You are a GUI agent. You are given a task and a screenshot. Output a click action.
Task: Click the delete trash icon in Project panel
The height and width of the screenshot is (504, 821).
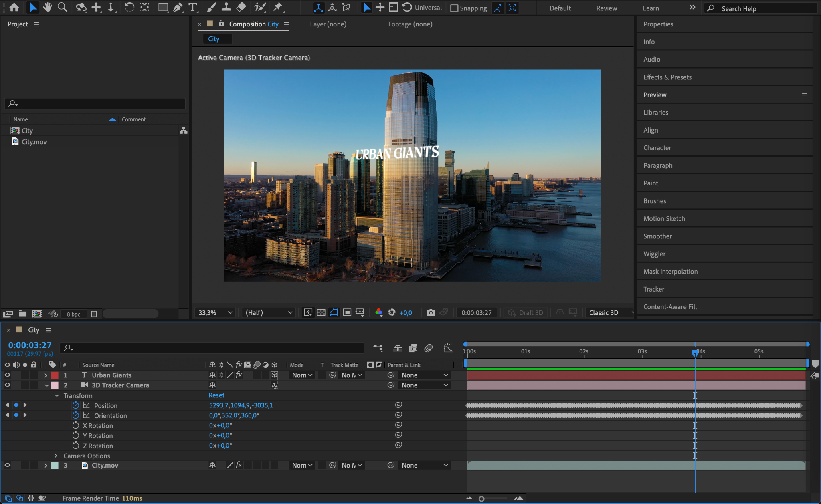[94, 314]
